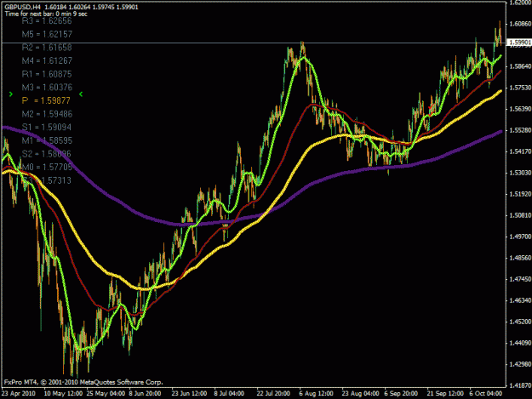Click the 23 Apr 2010 date label

(x=19, y=394)
